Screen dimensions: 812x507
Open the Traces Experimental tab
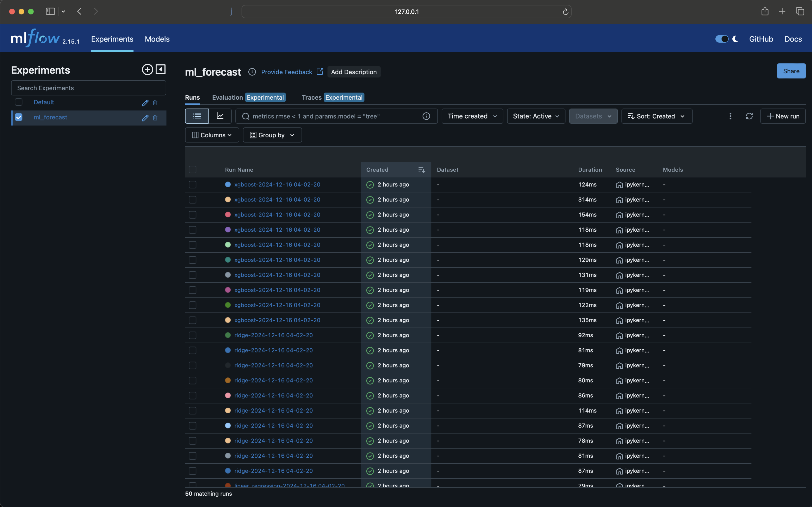[x=332, y=97]
